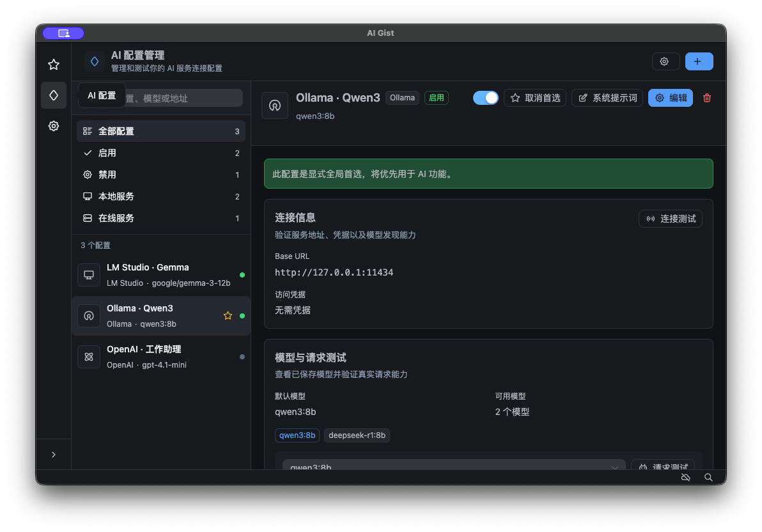Click the search field for configs
The width and height of the screenshot is (762, 532).
161,98
